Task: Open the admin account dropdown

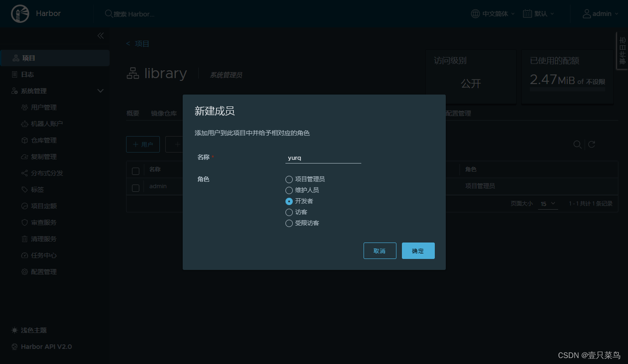Action: [601, 14]
